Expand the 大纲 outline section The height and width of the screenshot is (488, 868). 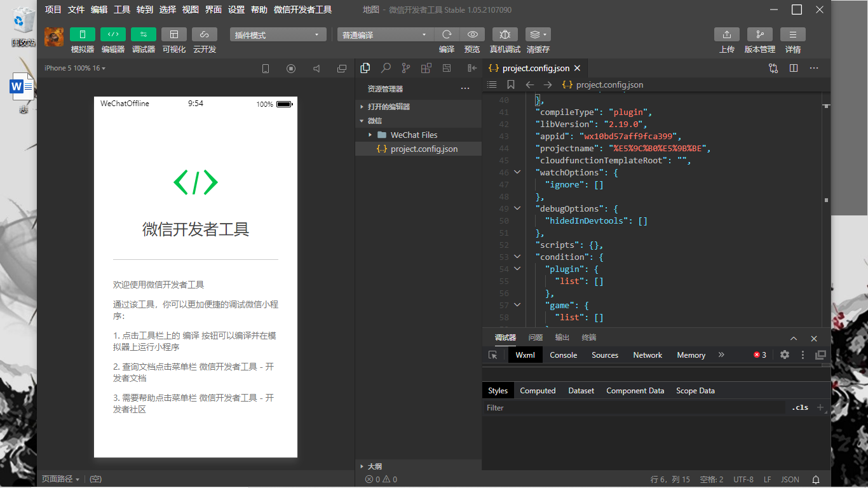(x=419, y=466)
